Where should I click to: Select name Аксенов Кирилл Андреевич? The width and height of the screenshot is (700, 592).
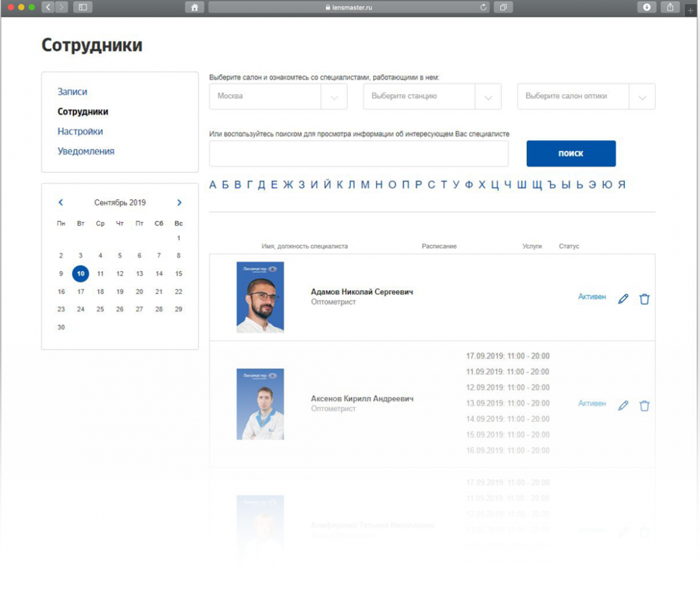(x=362, y=398)
